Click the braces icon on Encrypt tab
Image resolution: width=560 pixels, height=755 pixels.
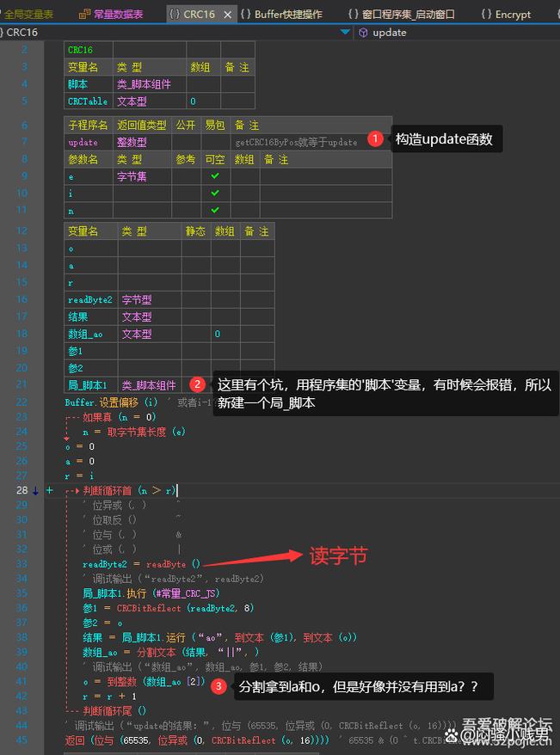point(487,15)
